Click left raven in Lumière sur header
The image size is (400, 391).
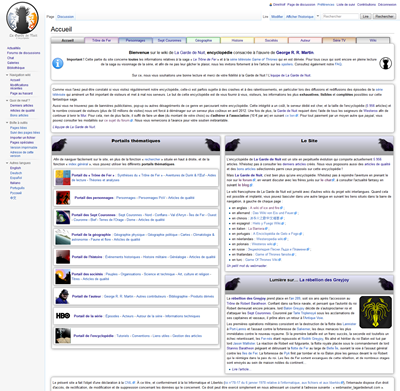[x=233, y=284]
